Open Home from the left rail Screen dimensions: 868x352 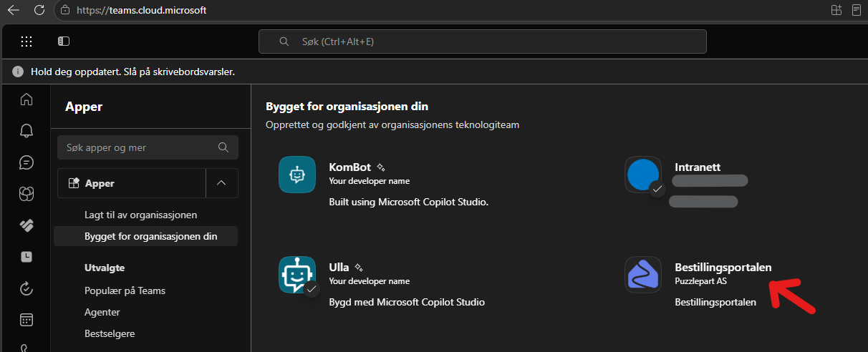coord(26,99)
